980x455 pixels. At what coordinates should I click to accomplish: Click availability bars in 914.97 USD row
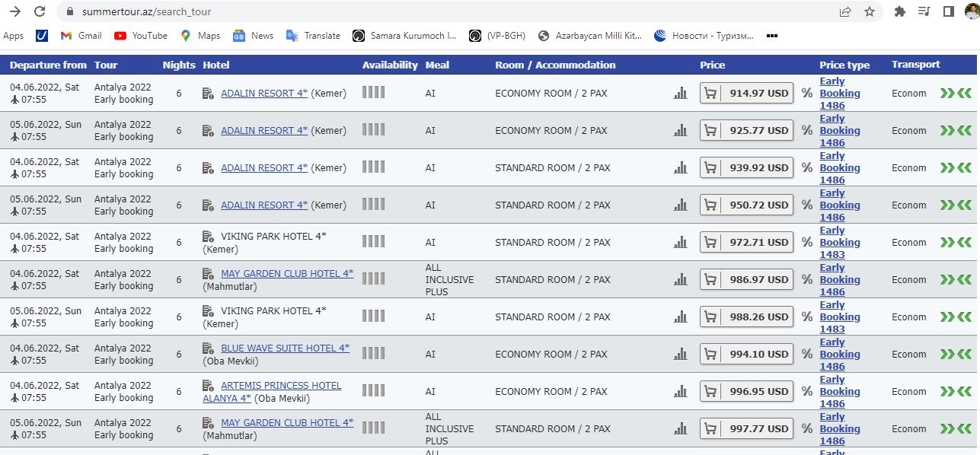[x=373, y=92]
